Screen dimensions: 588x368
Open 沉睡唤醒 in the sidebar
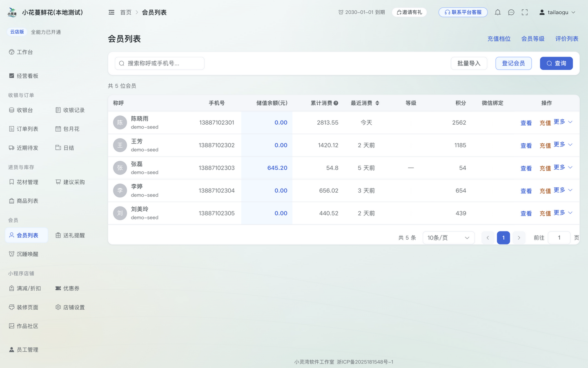point(24,254)
